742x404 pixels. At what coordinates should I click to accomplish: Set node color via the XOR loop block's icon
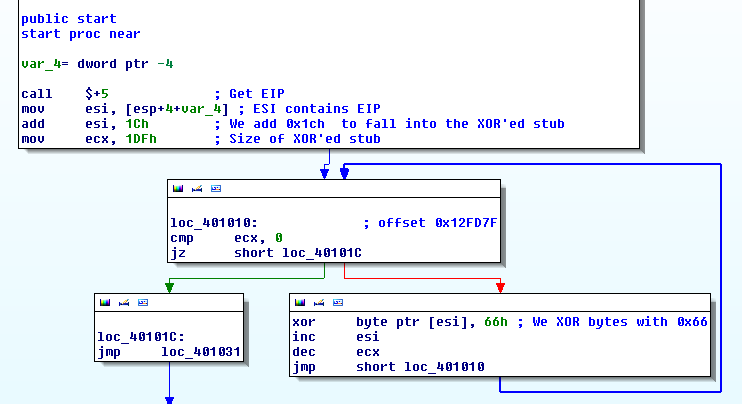coord(299,302)
